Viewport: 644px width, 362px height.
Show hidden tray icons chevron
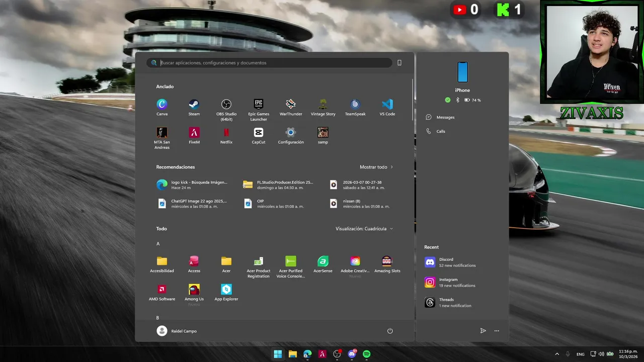pos(557,354)
